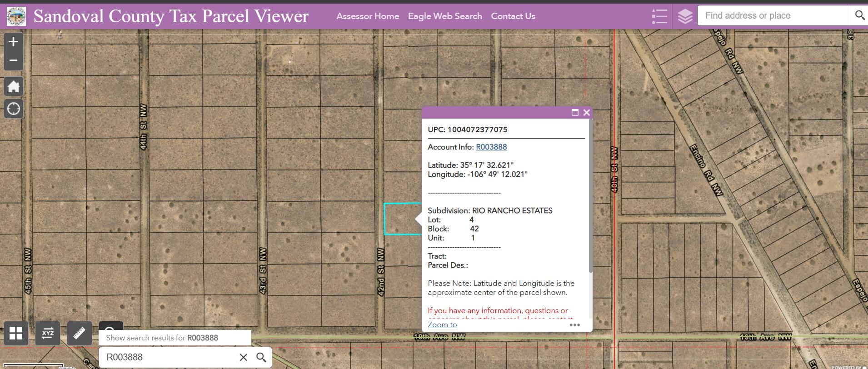Clear the R003888 search text
The height and width of the screenshot is (369, 868).
coord(244,357)
